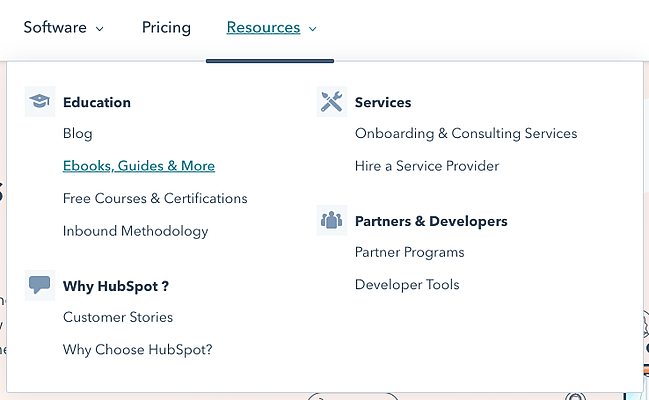Click the Services section heading
The height and width of the screenshot is (400, 649).
pos(383,102)
